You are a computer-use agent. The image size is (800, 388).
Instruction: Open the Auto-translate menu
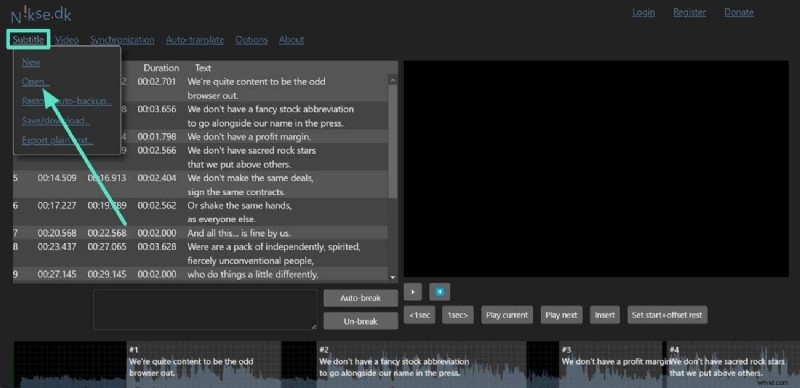click(195, 39)
